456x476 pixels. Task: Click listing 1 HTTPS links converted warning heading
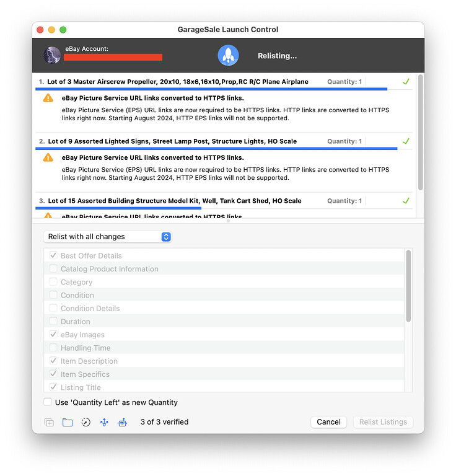[x=153, y=98]
